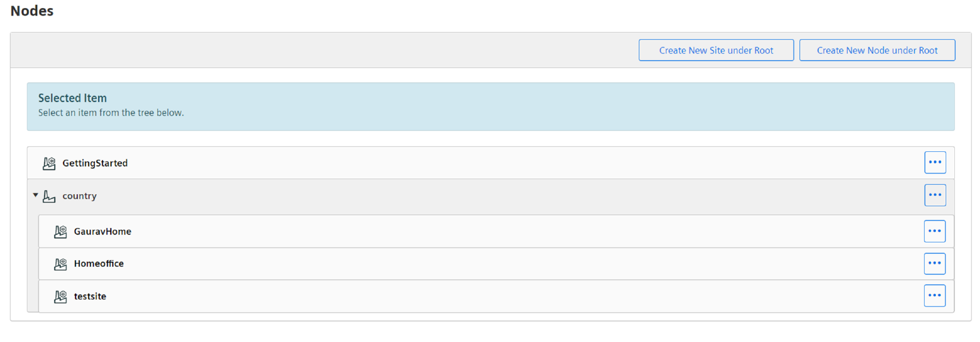
Task: Click the site icon next to Homeoffice
Action: pyautogui.click(x=60, y=264)
